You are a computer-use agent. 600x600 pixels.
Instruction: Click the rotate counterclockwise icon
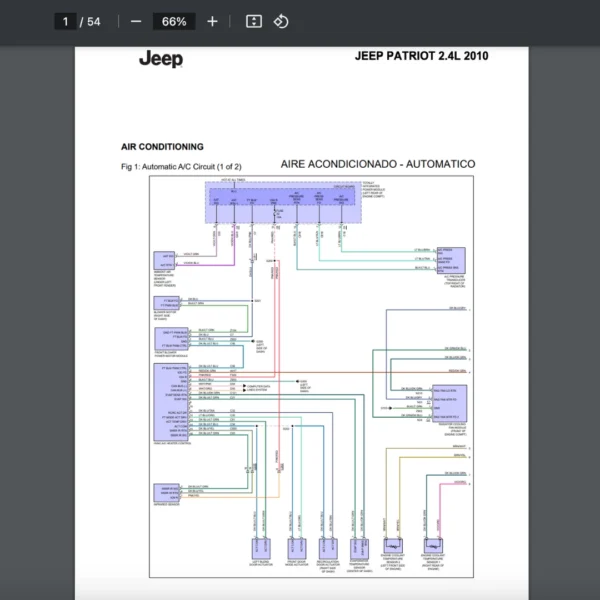[281, 21]
